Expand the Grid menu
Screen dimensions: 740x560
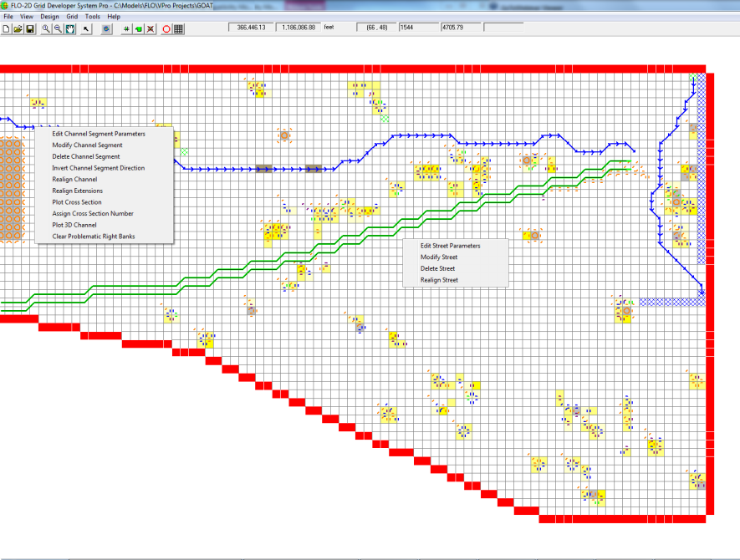(x=72, y=16)
